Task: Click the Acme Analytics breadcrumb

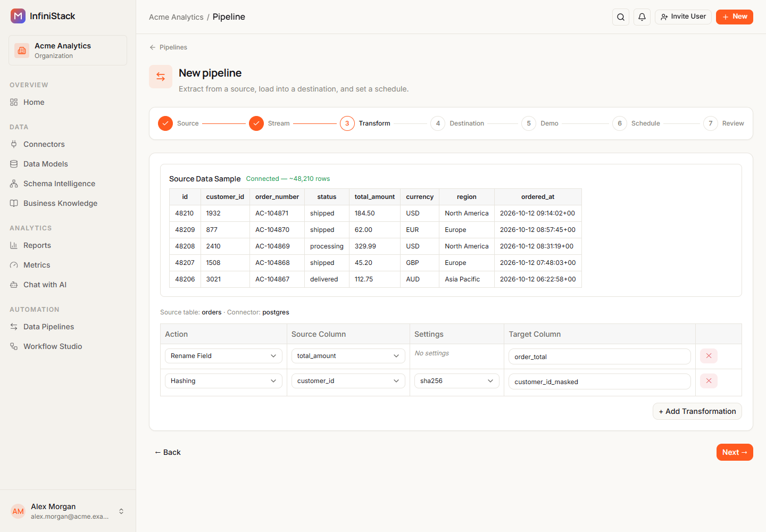Action: click(176, 17)
